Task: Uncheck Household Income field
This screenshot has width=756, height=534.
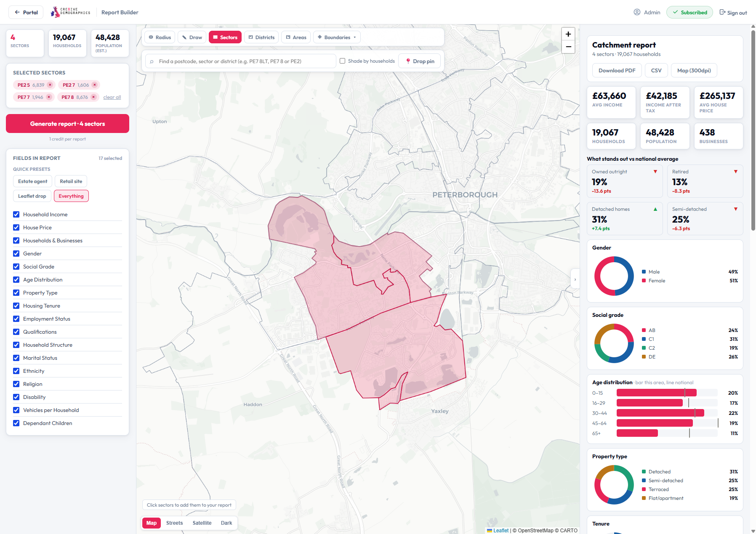Action: pyautogui.click(x=16, y=215)
